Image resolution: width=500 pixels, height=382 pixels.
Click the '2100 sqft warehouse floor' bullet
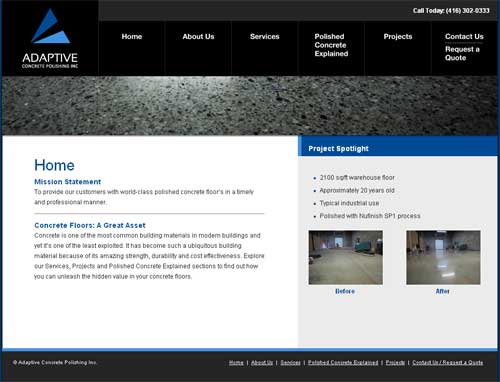357,178
